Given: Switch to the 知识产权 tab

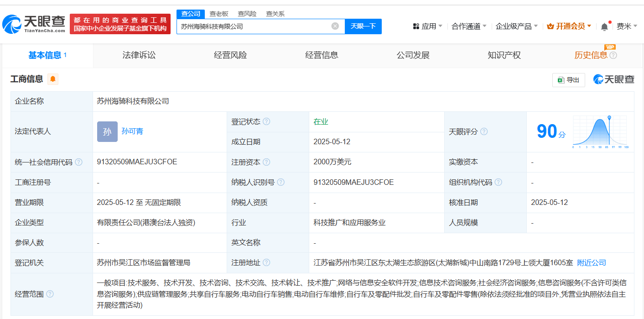Looking at the screenshot, I should coord(504,55).
